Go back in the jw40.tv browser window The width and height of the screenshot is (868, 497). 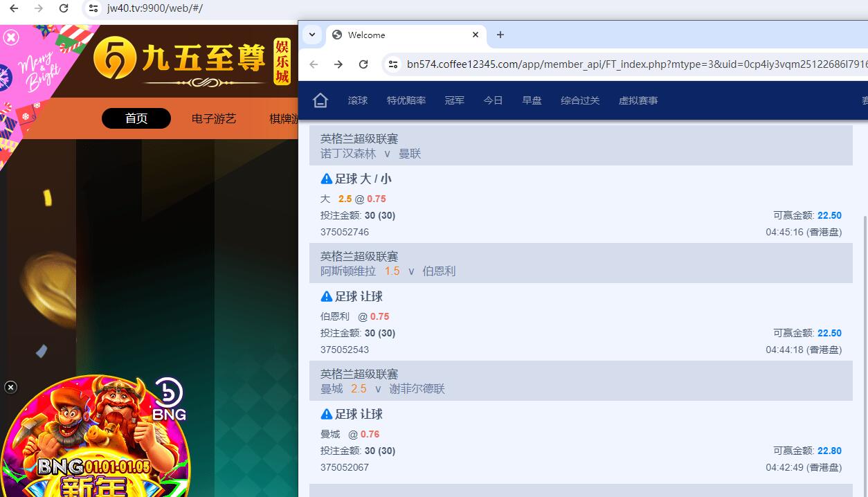pyautogui.click(x=14, y=8)
